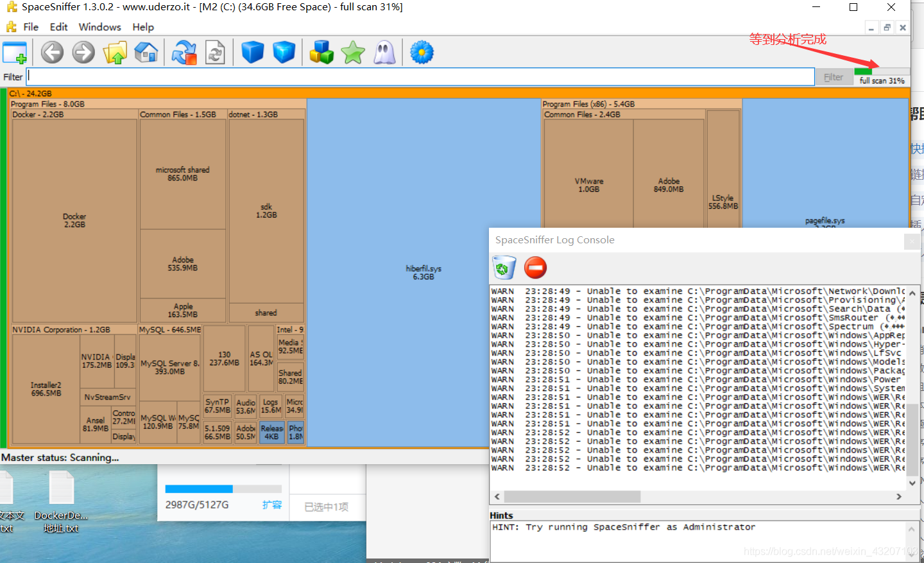Click the green star toolbar icon
Screen dimensions: 924x563
click(x=353, y=53)
